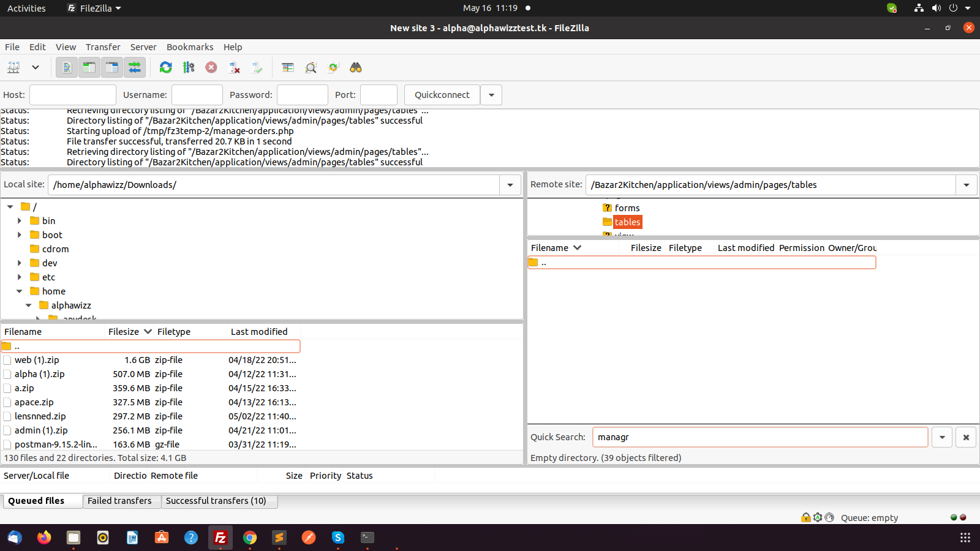Open the Quickconnect history dropdown
Screen dimensions: 980x551
491,95
